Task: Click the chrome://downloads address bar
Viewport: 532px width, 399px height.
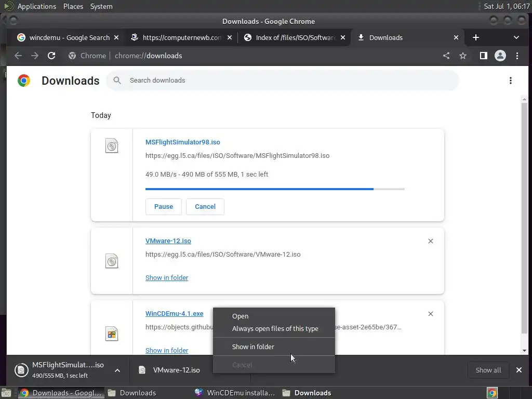Action: coord(251,56)
